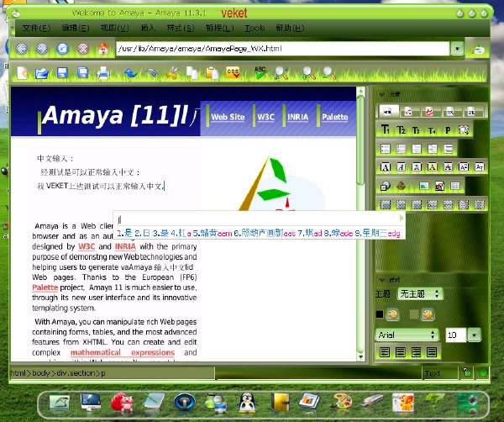The image size is (504, 422).
Task: Copy the selection
Action: point(192,73)
